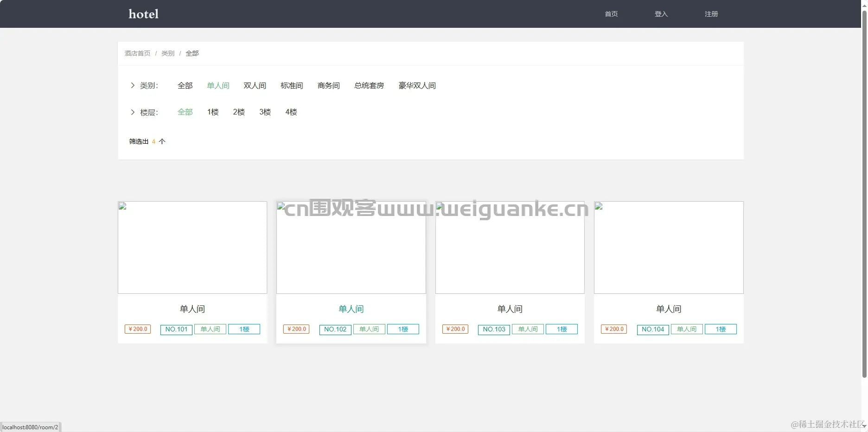Open the room NO.103 image thumbnail
Viewport: 868px width, 432px height.
[510, 248]
